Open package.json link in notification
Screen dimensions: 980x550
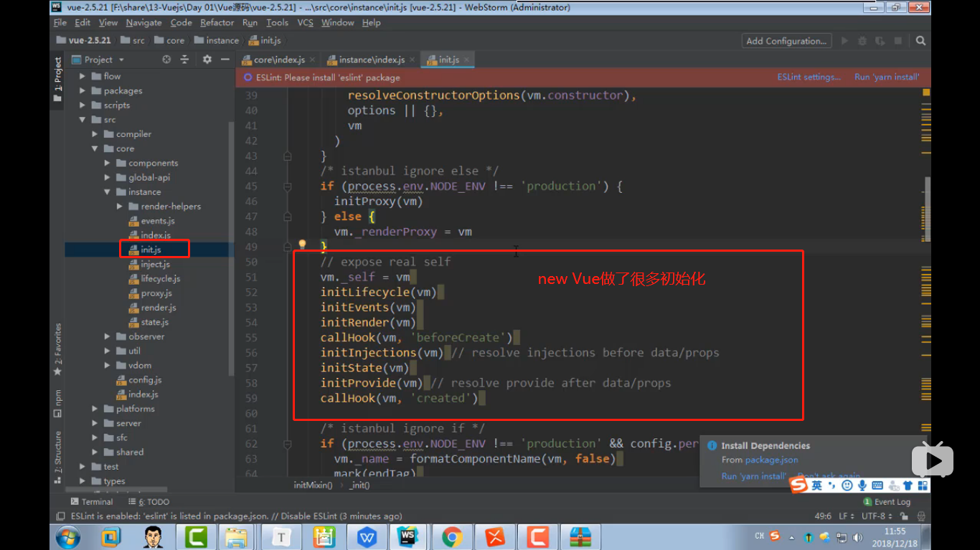click(x=771, y=460)
